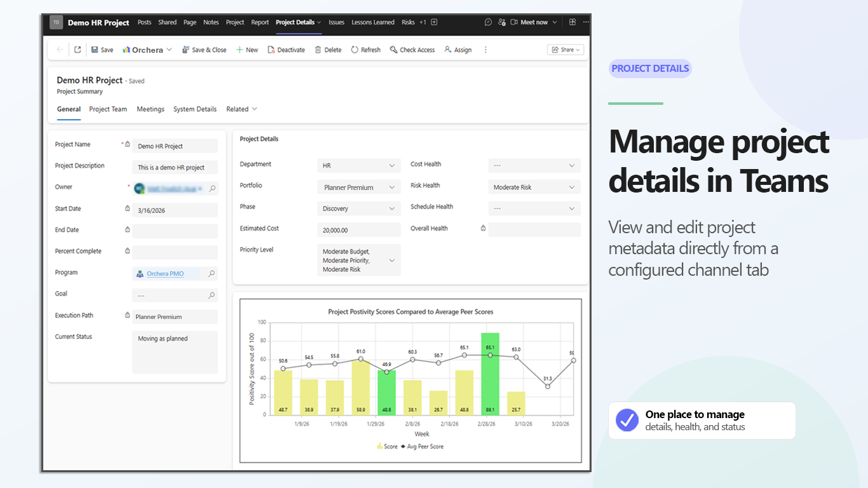Viewport: 868px width, 488px height.
Task: Open the Risk Health dropdown
Action: tap(534, 187)
